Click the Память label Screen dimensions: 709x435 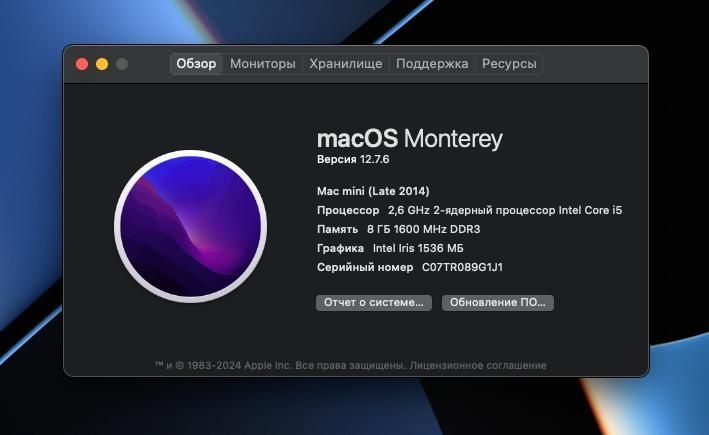pos(337,229)
